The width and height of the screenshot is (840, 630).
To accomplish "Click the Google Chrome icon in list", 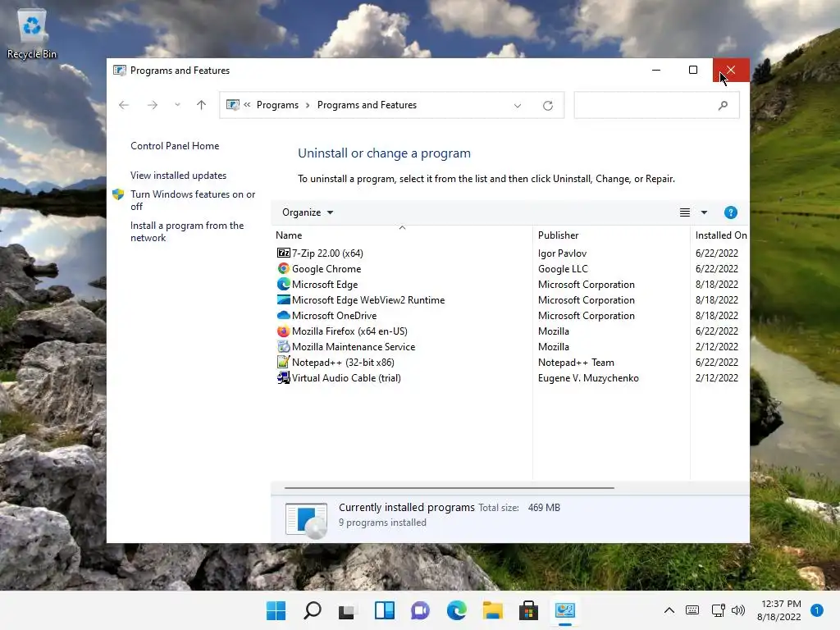I will point(283,268).
